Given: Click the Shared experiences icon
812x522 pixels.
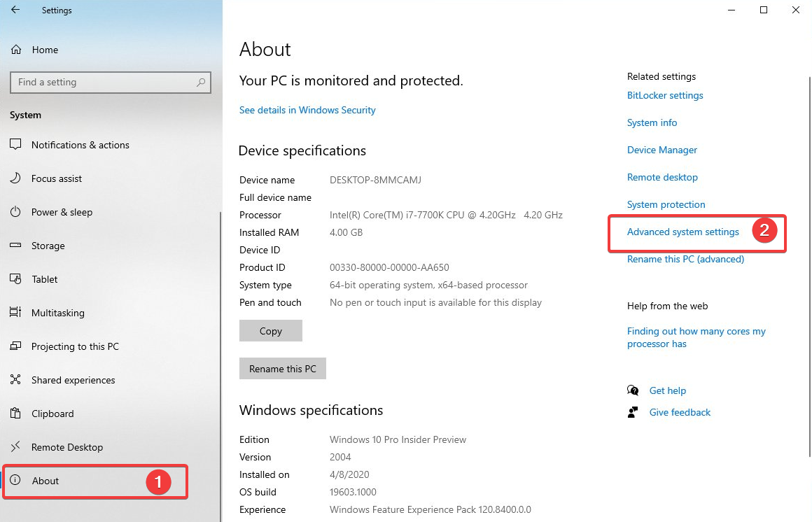Looking at the screenshot, I should 15,379.
